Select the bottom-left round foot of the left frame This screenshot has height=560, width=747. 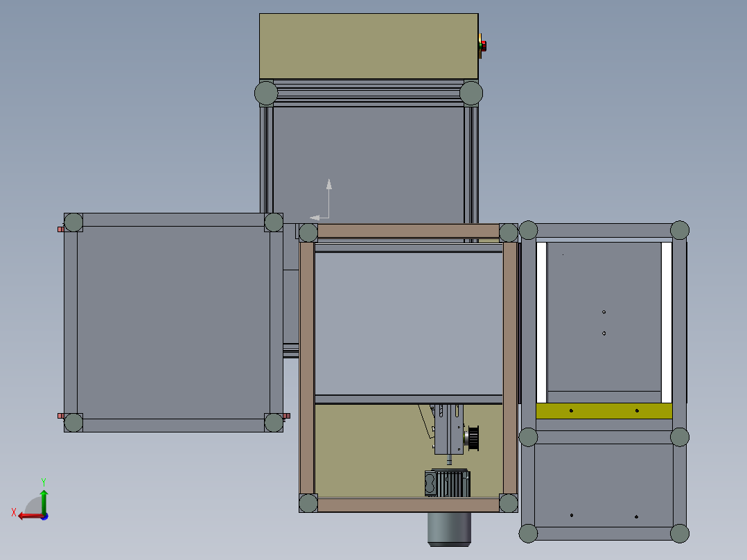click(73, 423)
